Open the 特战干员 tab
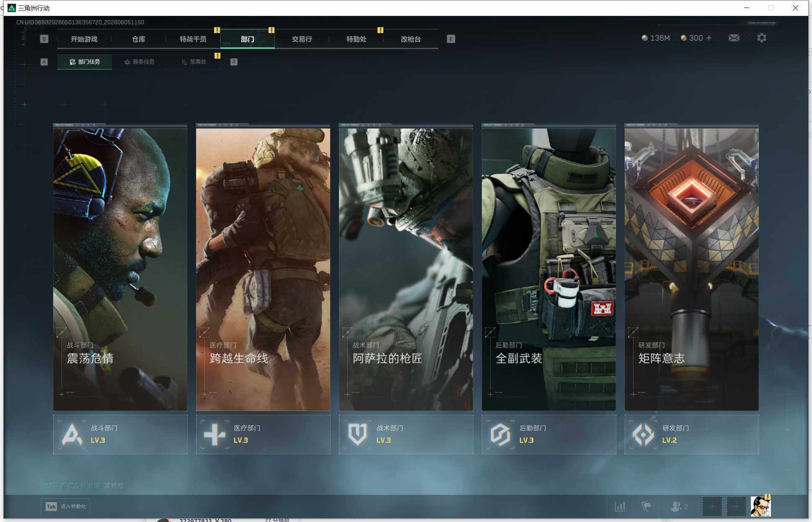Screen dimensions: 812x522 (193, 39)
